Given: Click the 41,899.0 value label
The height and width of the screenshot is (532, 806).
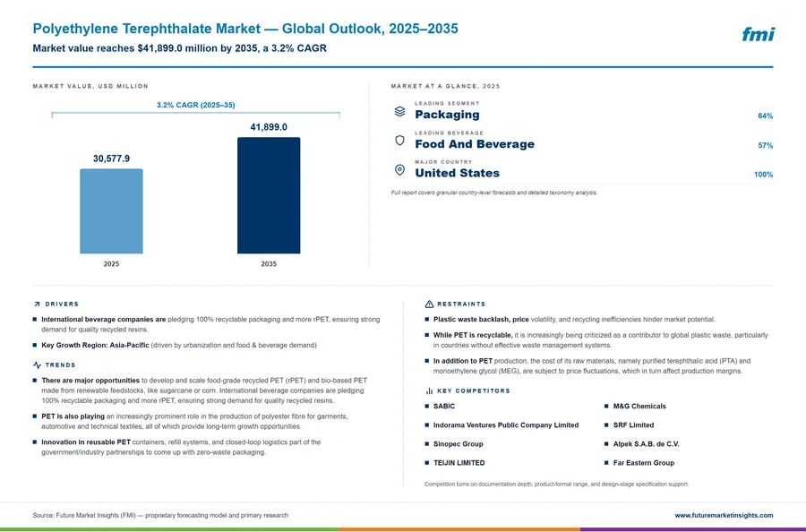Looking at the screenshot, I should [269, 127].
